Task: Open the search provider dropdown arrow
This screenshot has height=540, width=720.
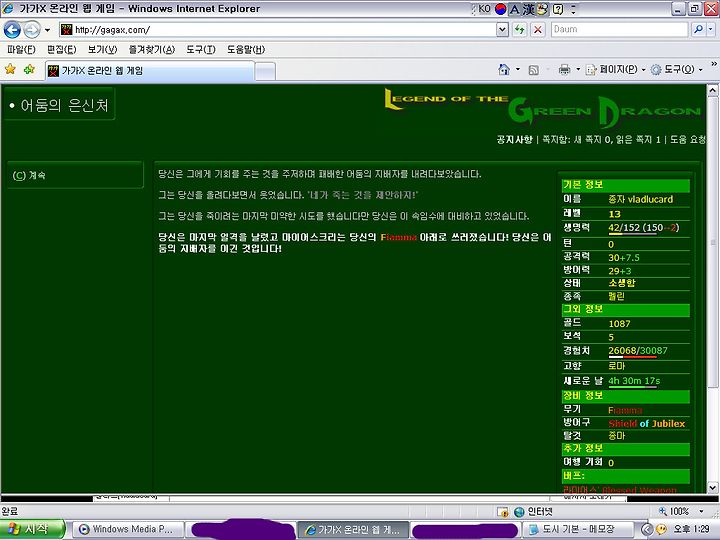Action: pos(711,29)
